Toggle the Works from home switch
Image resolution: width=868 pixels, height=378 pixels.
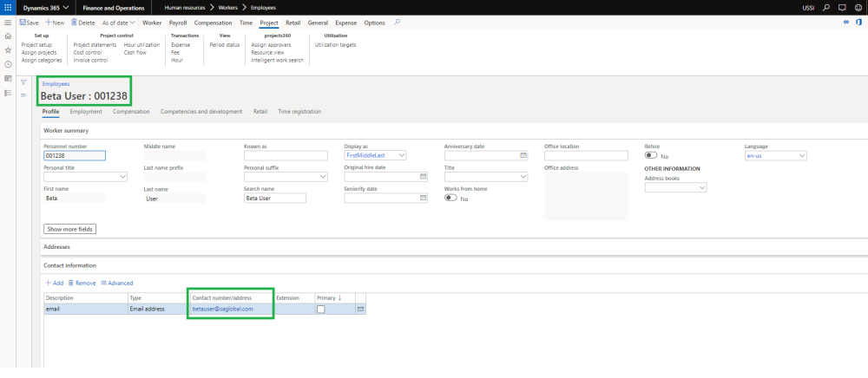(x=450, y=198)
